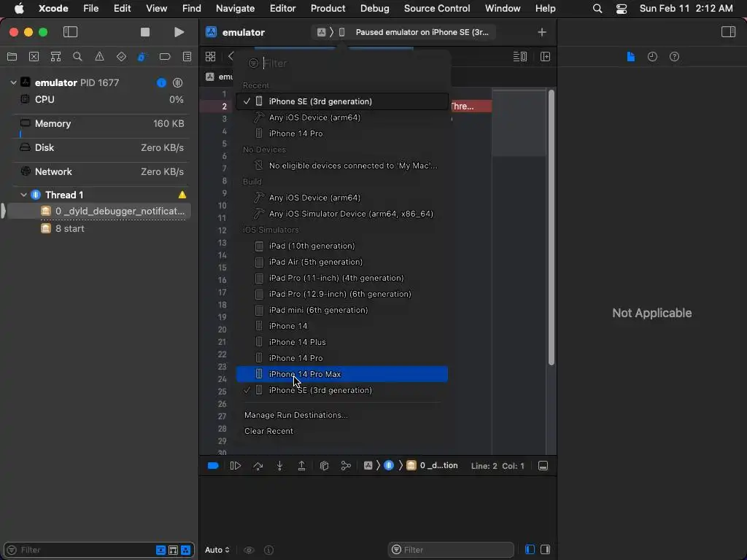Image resolution: width=747 pixels, height=560 pixels.
Task: Select the Disk gauge row
Action: tap(99, 147)
